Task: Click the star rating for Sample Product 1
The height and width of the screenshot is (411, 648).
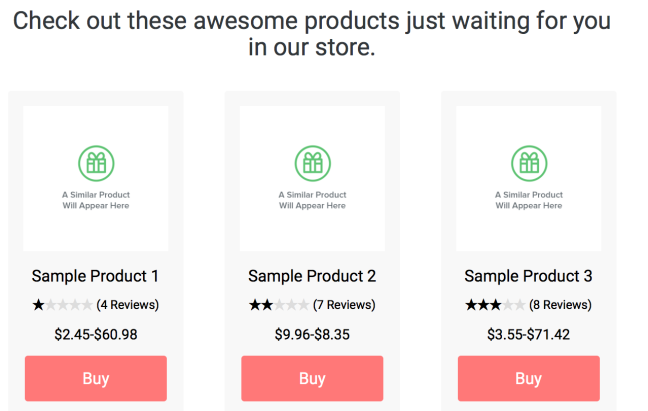Action: tap(62, 305)
